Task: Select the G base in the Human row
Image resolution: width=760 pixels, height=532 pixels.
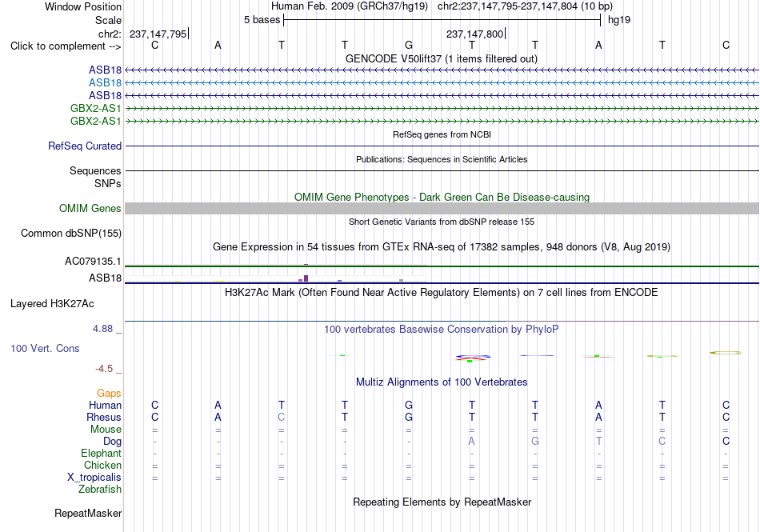Action: 409,405
